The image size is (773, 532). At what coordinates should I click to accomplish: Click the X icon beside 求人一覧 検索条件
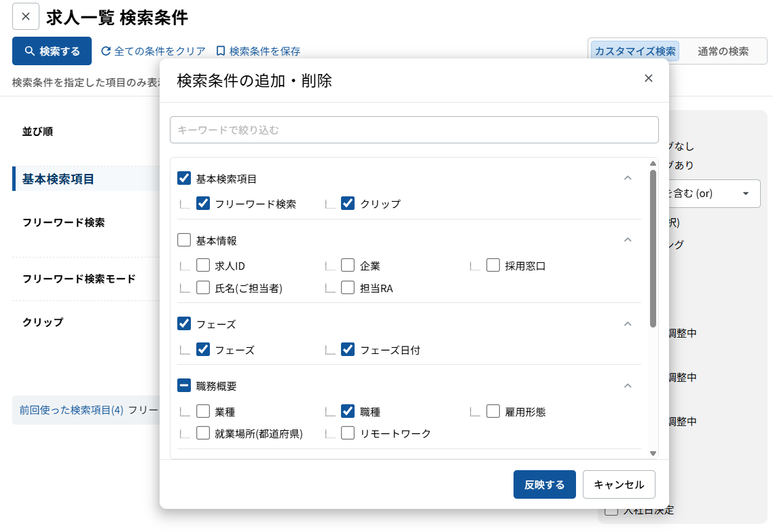pyautogui.click(x=26, y=17)
